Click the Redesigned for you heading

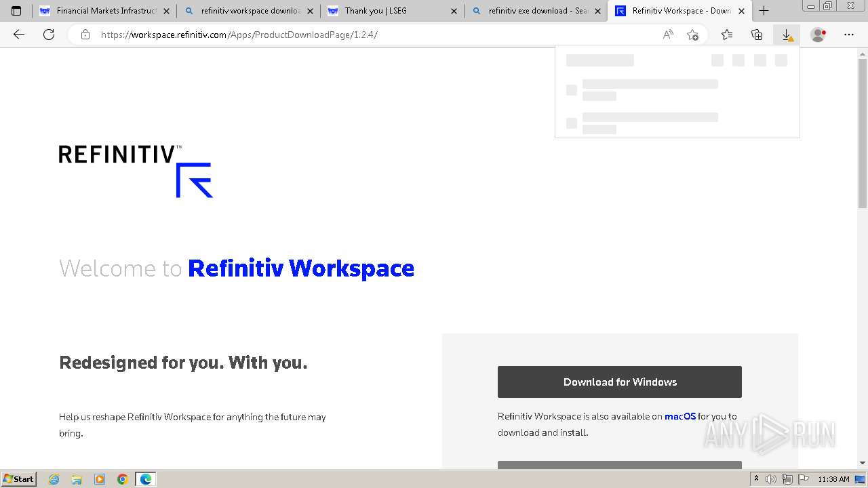click(x=183, y=363)
